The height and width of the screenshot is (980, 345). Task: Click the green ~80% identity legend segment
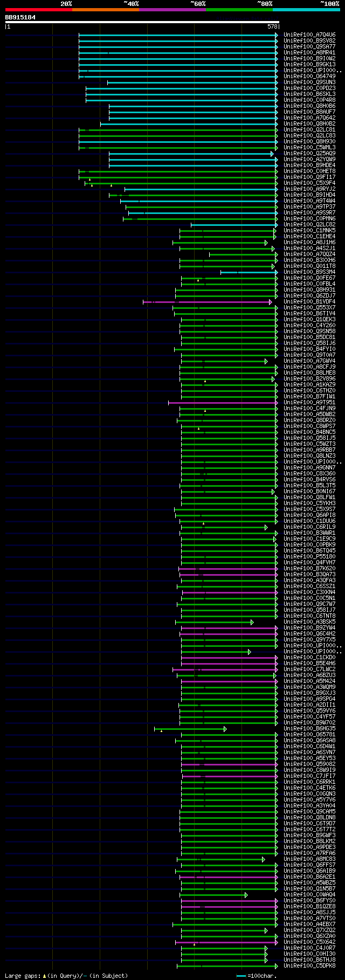[239, 9]
